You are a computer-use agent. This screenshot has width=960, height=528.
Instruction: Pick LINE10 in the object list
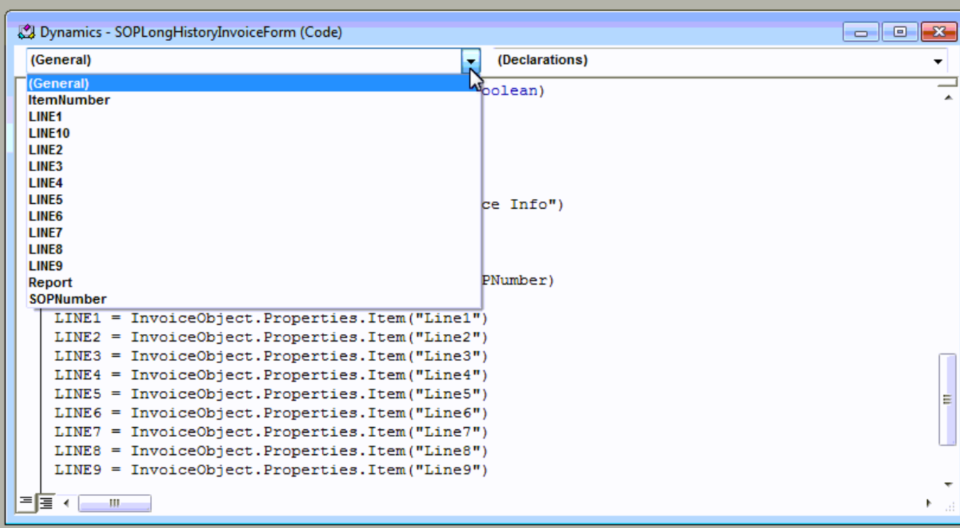(49, 133)
